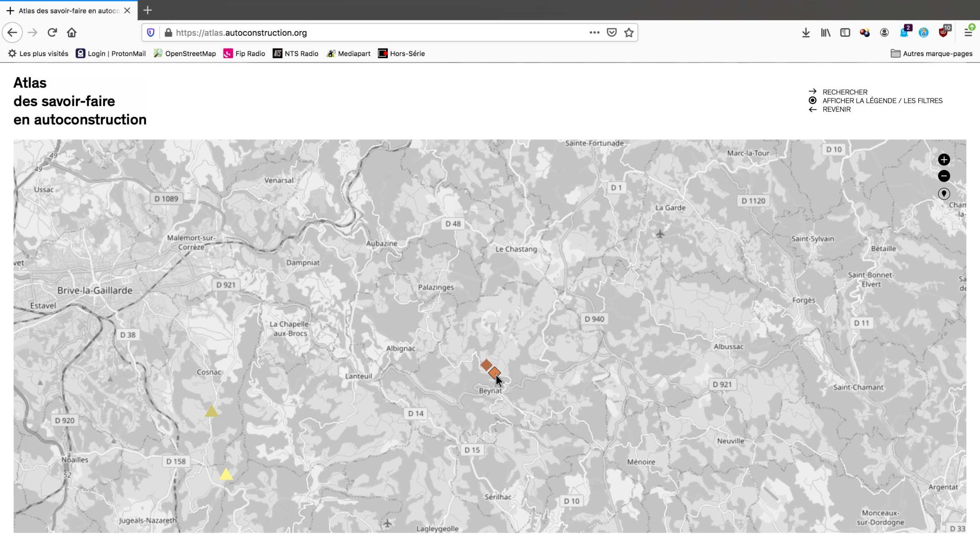
Task: Open the Firefox downloads arrow
Action: coord(805,33)
